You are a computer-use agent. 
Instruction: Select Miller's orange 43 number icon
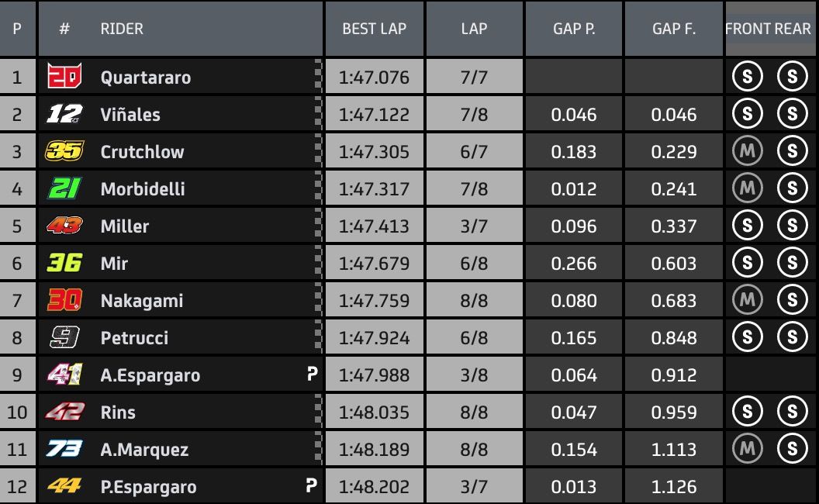[x=64, y=226]
